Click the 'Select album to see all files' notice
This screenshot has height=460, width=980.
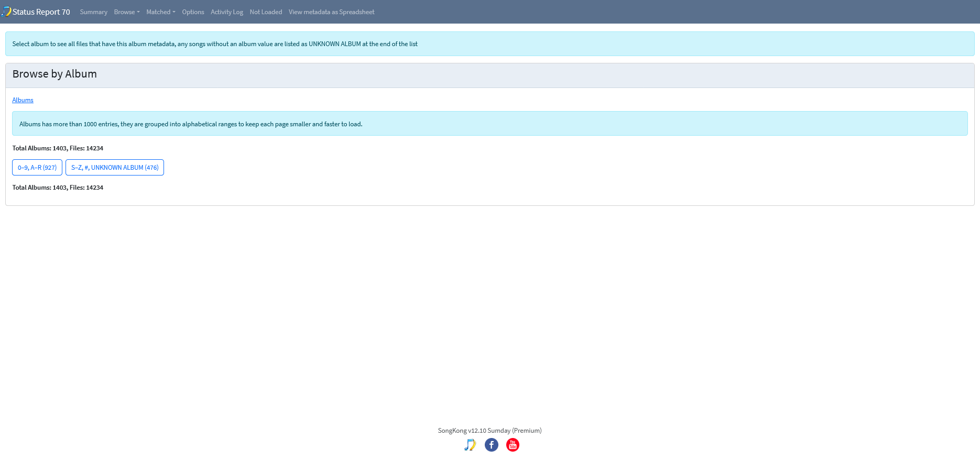pyautogui.click(x=490, y=44)
